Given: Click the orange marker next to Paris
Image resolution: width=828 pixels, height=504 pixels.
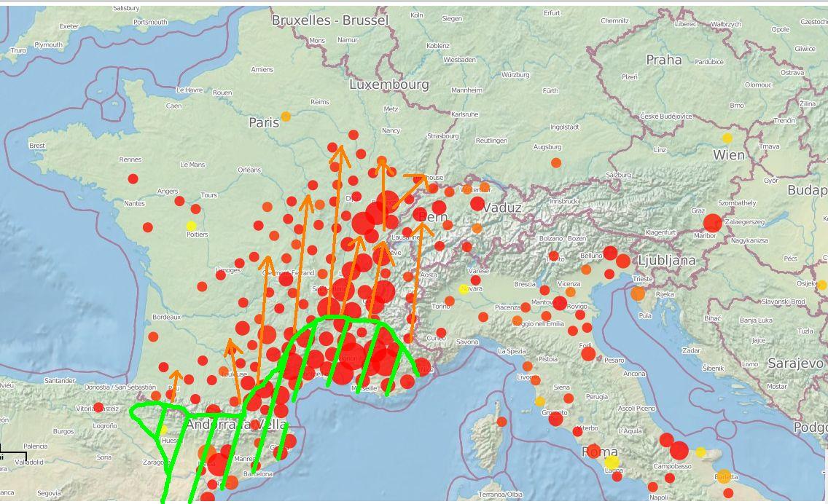Looking at the screenshot, I should pos(286,117).
